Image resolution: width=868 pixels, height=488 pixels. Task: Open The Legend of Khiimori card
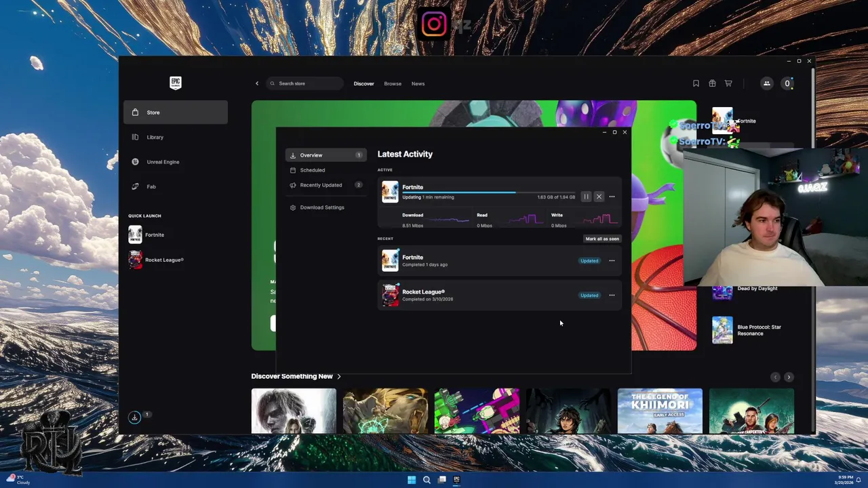pyautogui.click(x=660, y=411)
